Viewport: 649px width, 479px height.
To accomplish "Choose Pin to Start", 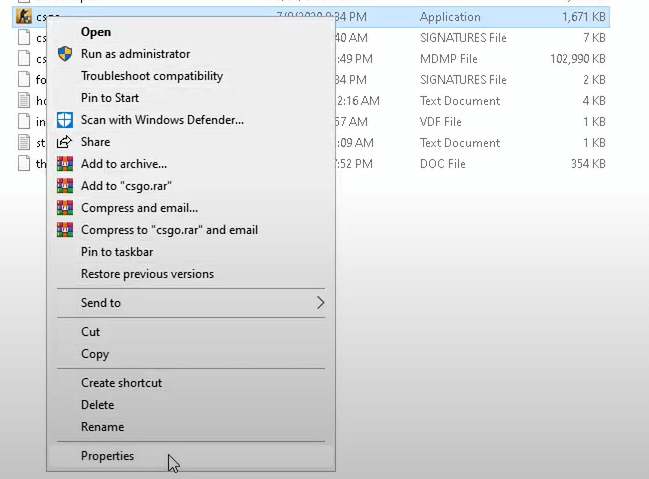I will (x=191, y=98).
